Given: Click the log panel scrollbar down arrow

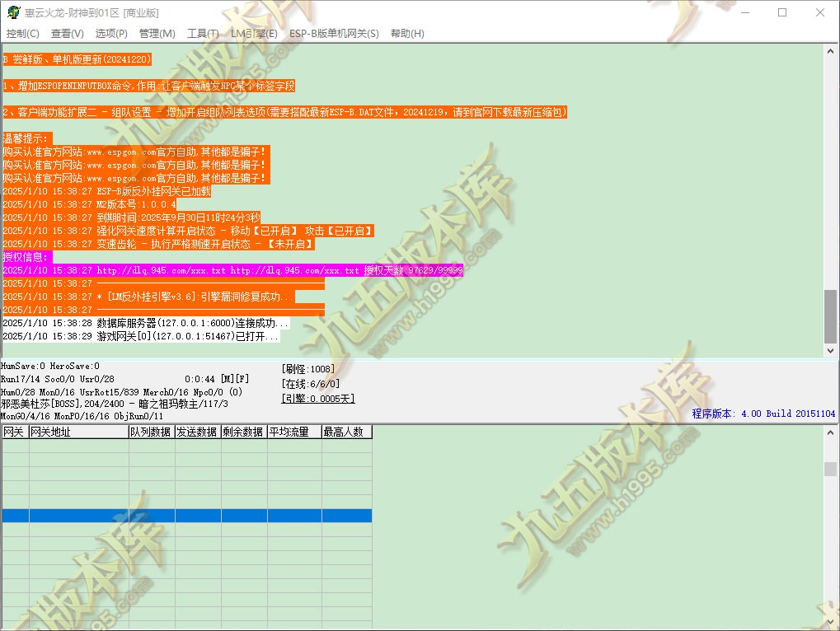Looking at the screenshot, I should tap(828, 350).
